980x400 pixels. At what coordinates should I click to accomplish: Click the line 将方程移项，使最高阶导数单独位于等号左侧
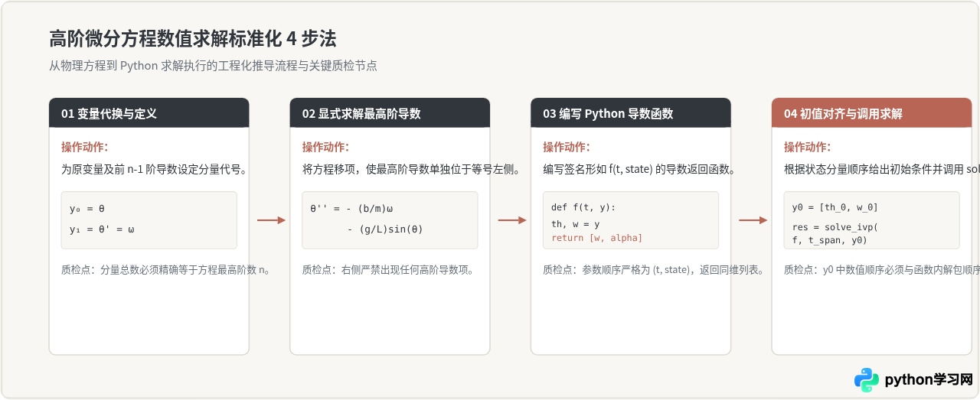click(411, 170)
